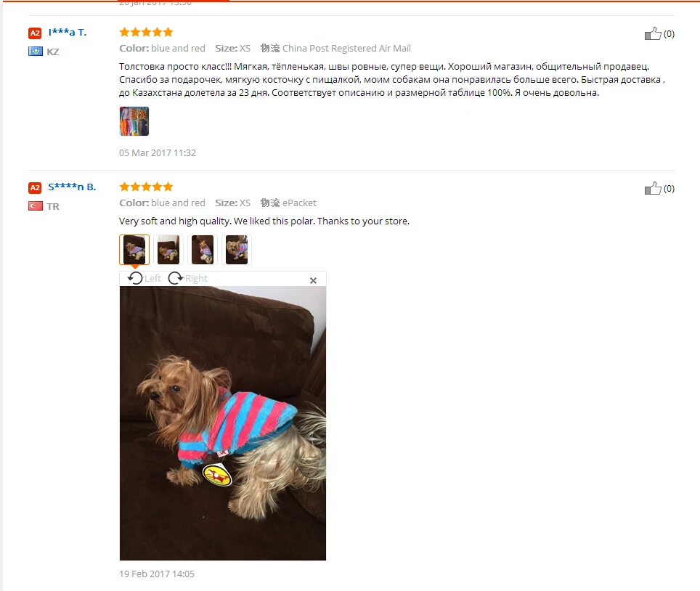Select the second dog photo thumbnail
The height and width of the screenshot is (591, 700).
[x=168, y=249]
